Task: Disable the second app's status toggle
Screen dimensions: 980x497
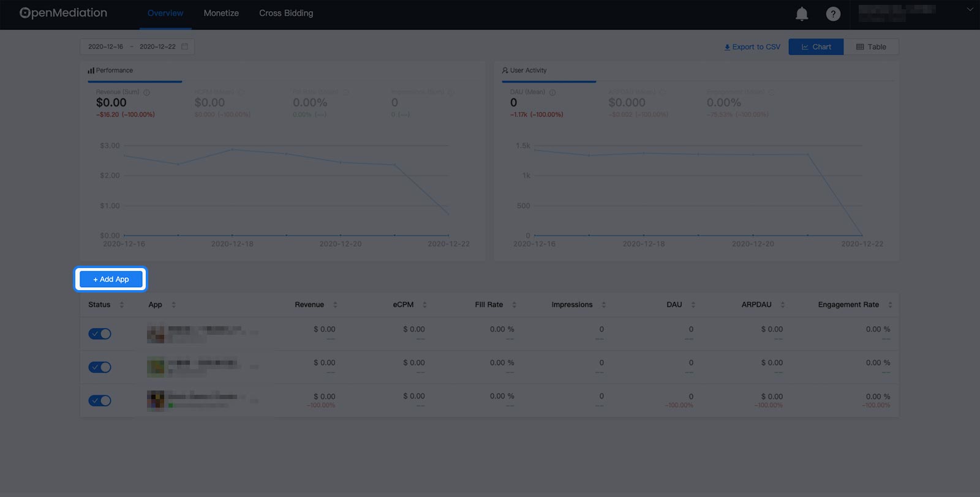Action: pyautogui.click(x=100, y=367)
